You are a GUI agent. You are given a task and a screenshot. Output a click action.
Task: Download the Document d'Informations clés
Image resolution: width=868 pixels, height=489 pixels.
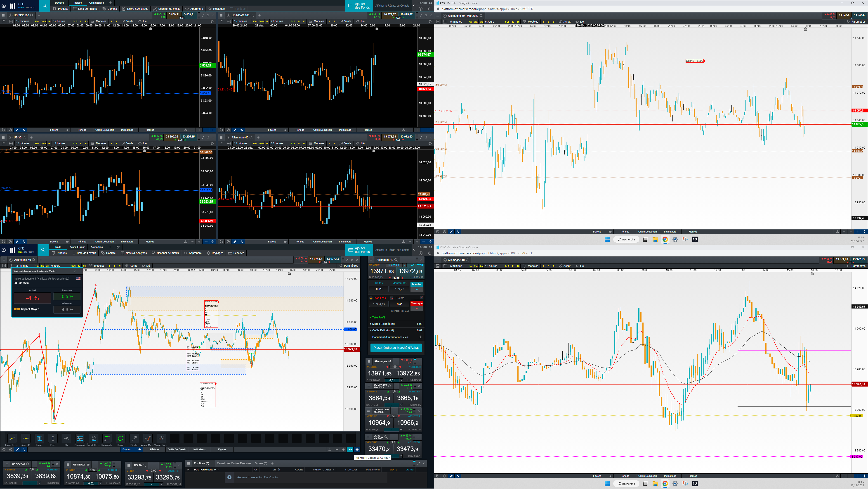(420, 337)
